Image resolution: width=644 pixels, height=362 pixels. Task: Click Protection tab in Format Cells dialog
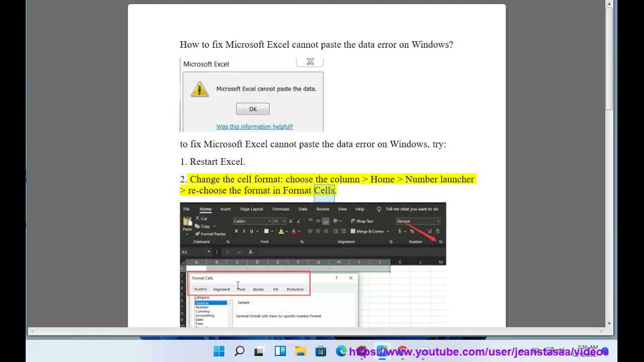295,289
